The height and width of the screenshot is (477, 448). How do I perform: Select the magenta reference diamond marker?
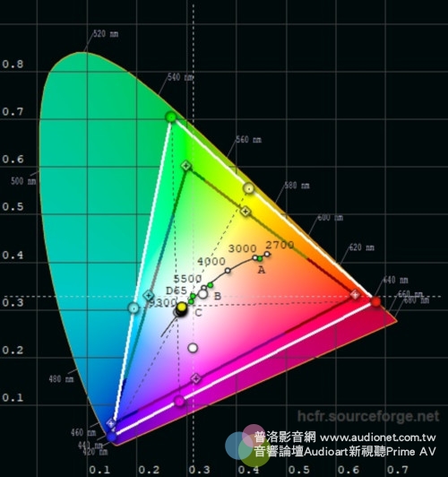click(196, 378)
